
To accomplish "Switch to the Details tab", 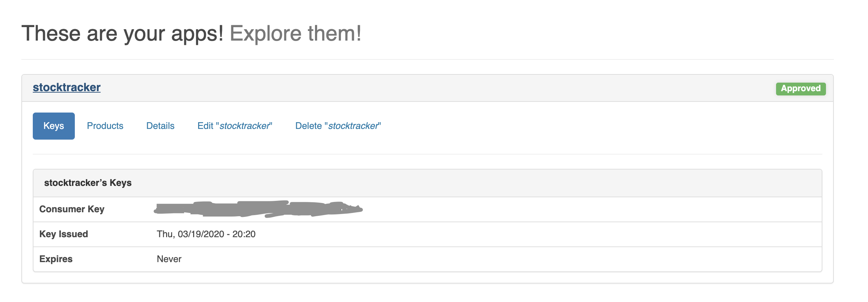I will pos(160,125).
